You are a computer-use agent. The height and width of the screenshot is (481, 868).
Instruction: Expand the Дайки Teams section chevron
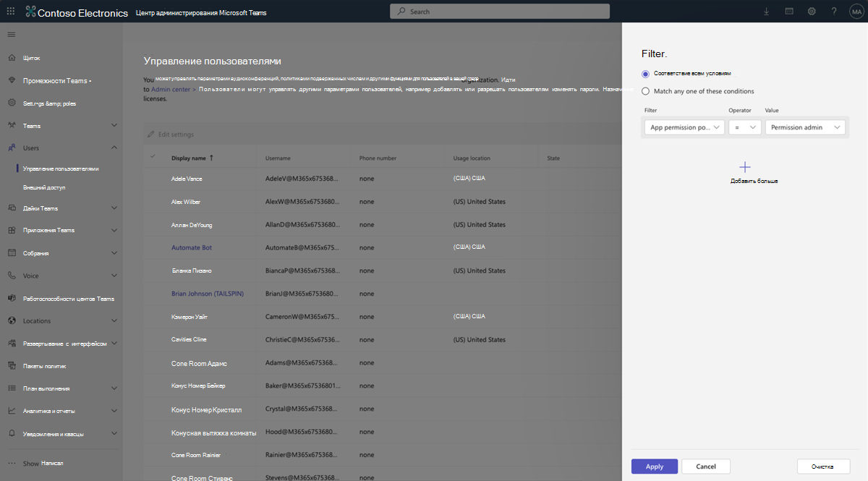pos(114,208)
